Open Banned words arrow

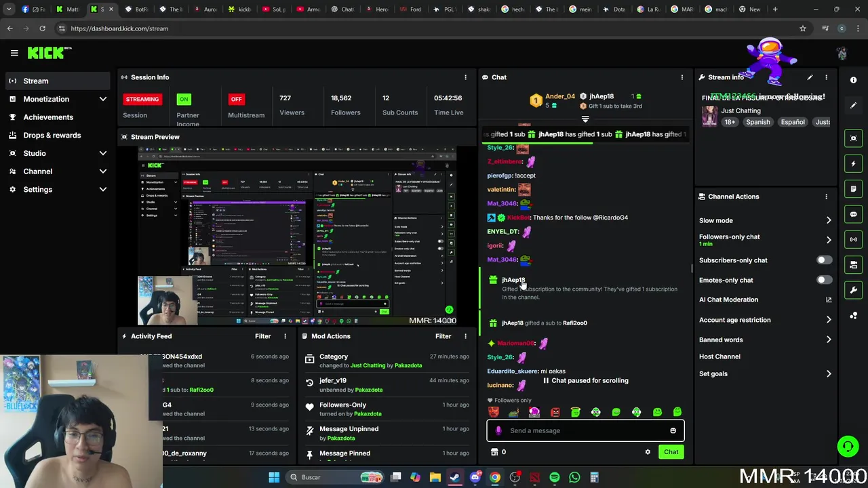829,340
